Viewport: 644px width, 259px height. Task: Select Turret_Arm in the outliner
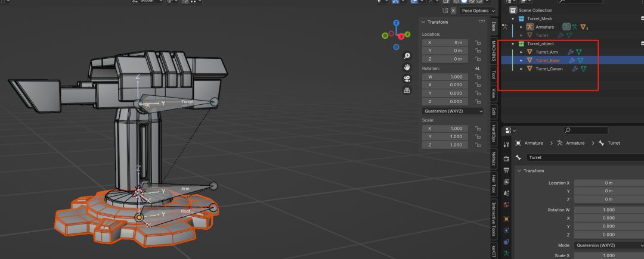[x=547, y=52]
